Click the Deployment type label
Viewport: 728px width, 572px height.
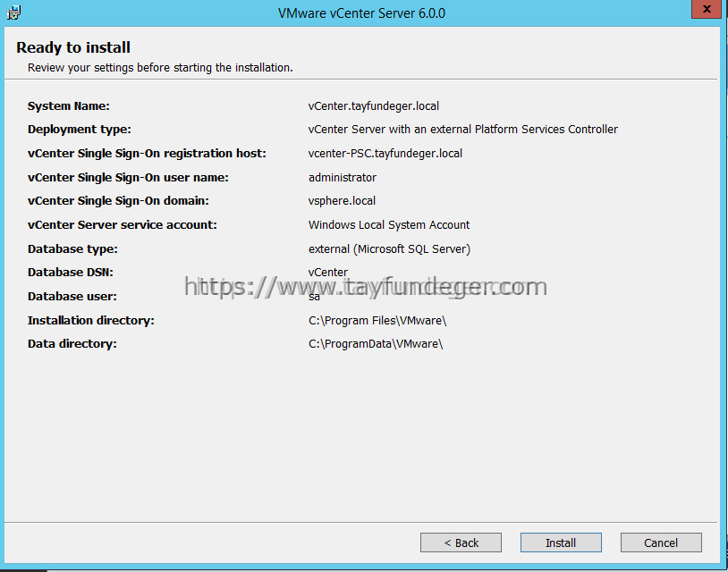80,130
